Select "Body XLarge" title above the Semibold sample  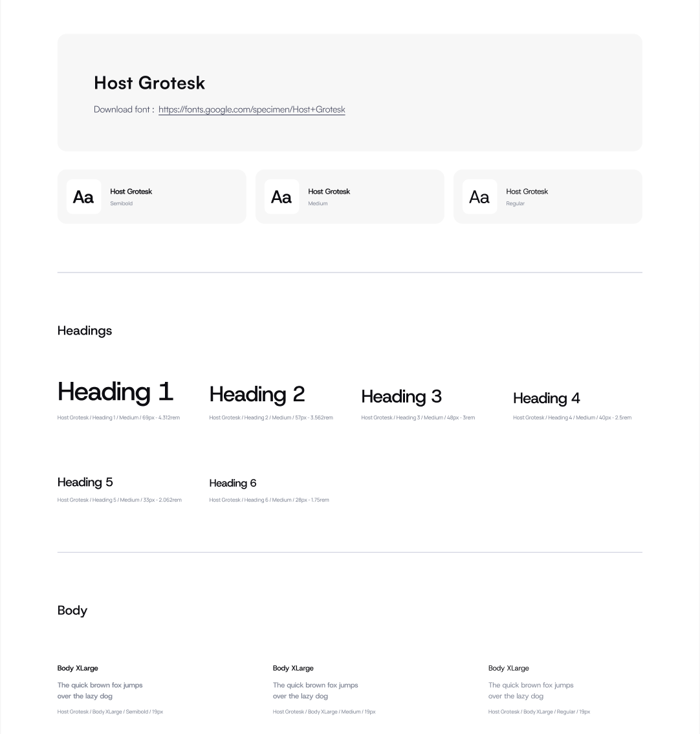point(78,668)
